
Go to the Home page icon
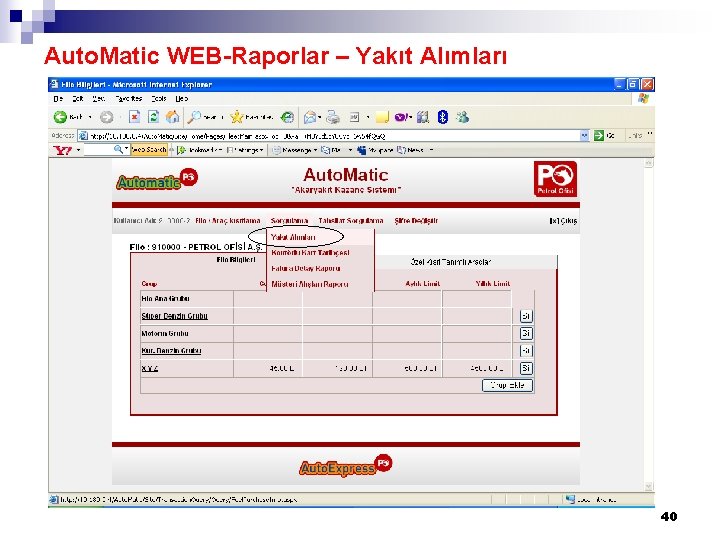pos(173,117)
